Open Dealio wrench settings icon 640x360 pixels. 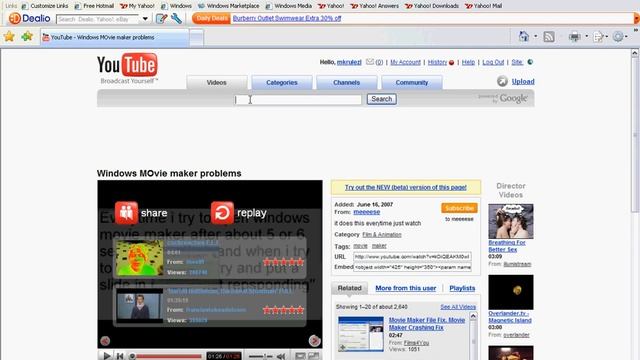pyautogui.click(x=176, y=18)
